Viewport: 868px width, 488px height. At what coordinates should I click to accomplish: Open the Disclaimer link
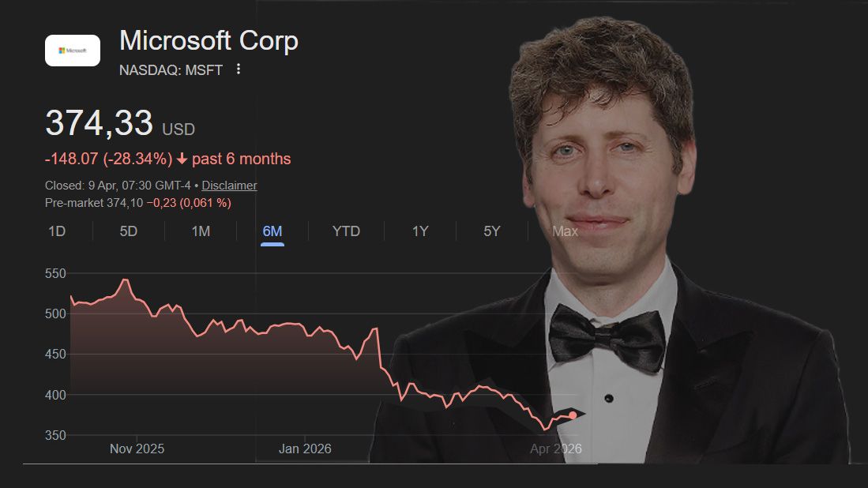pyautogui.click(x=229, y=185)
